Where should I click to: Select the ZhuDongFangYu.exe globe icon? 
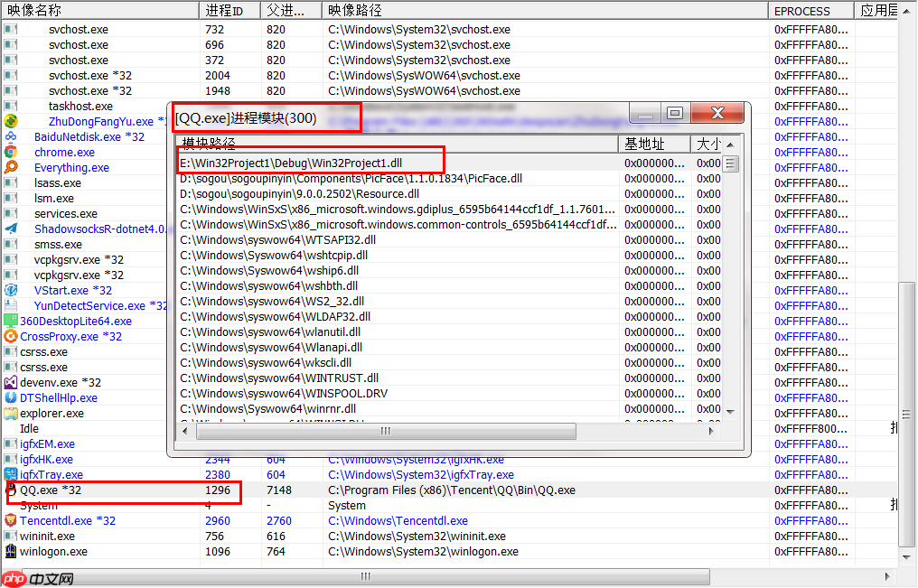tap(9, 121)
